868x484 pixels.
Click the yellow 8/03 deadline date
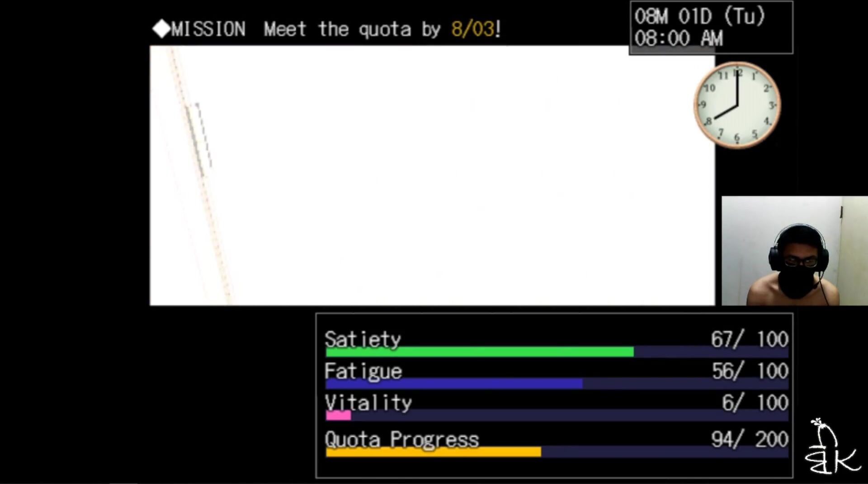click(472, 29)
